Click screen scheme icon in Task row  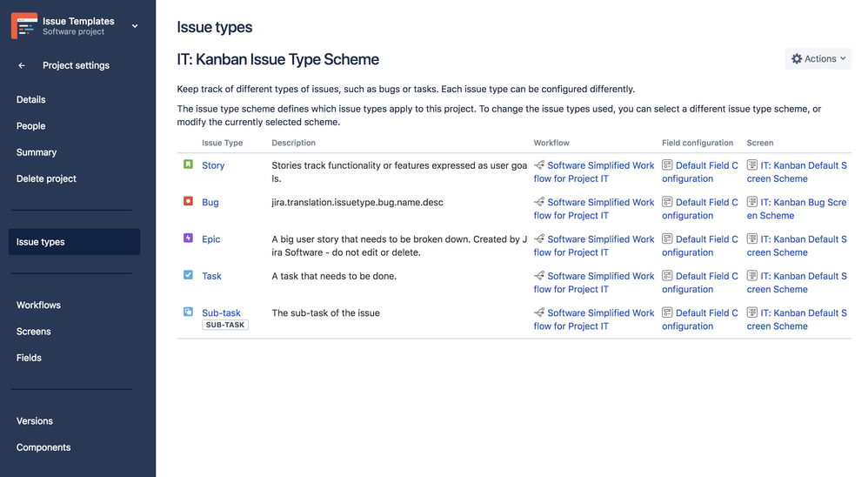[752, 276]
